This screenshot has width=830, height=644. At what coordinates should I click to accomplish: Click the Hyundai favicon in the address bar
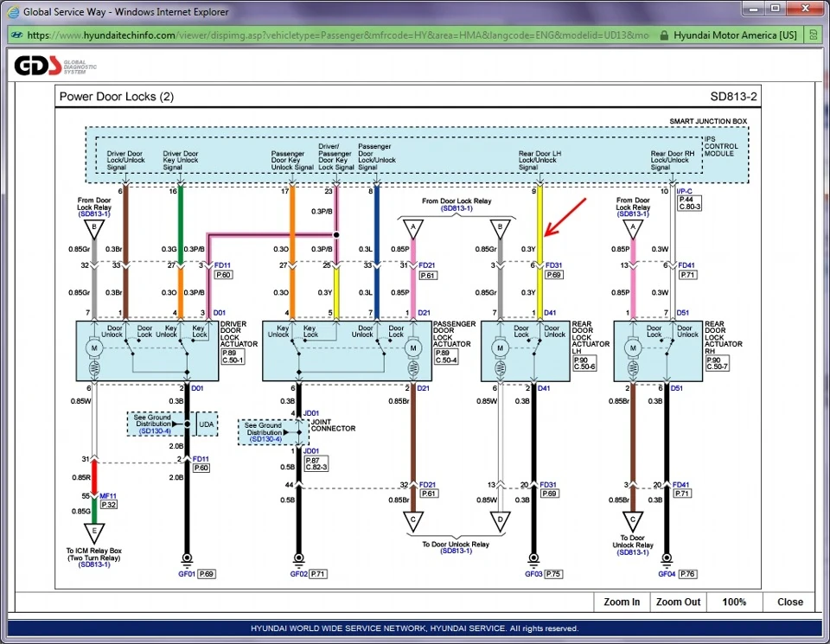coord(16,35)
